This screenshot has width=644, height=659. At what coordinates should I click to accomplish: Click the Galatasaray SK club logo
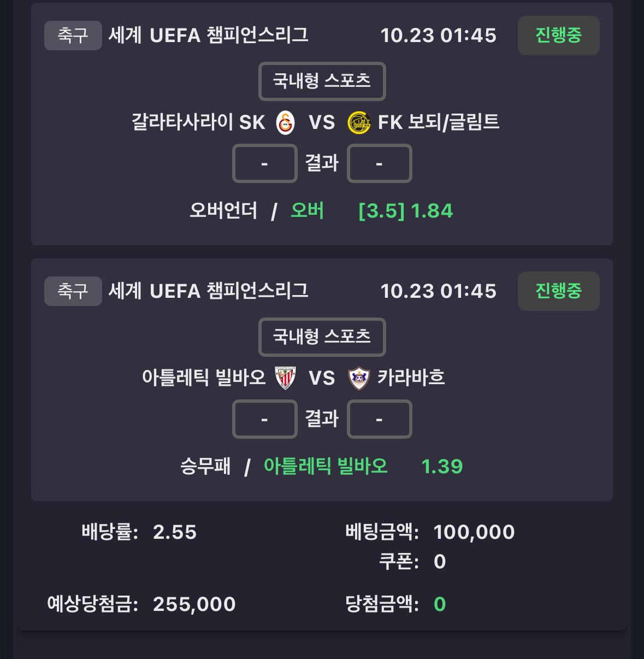pyautogui.click(x=285, y=122)
